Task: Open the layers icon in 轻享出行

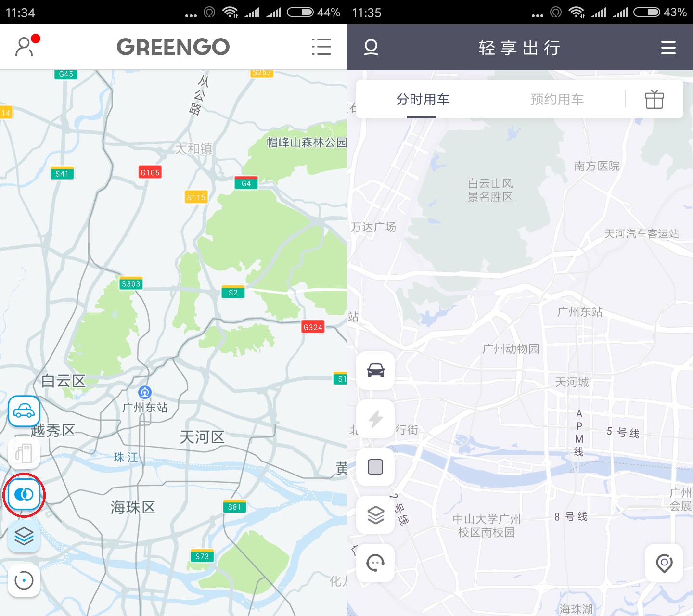Action: pyautogui.click(x=375, y=515)
